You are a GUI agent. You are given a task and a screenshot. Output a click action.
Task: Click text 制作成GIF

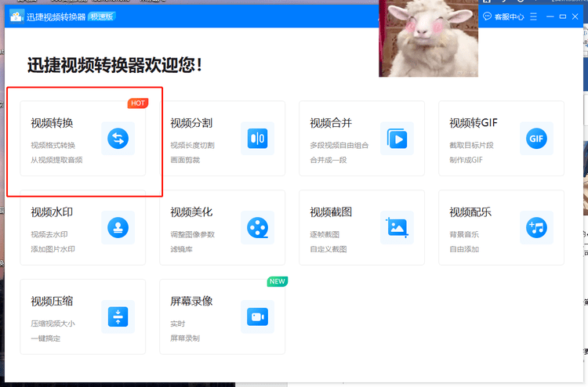click(466, 160)
